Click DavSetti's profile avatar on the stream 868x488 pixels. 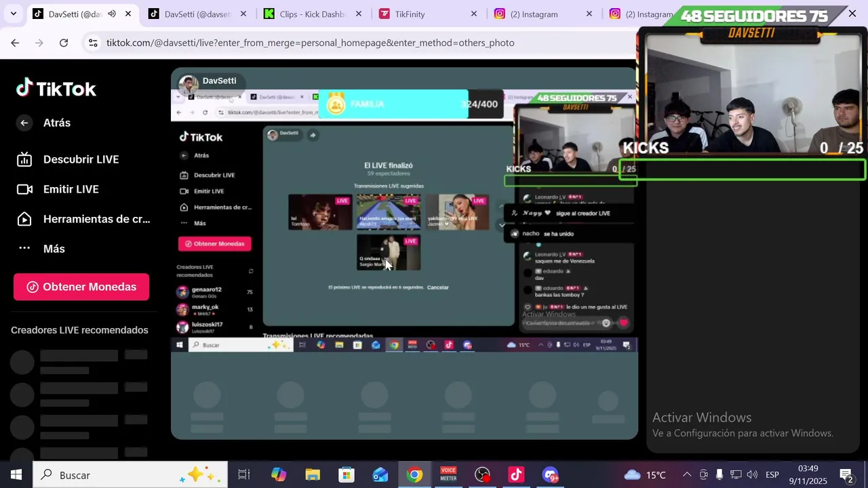tap(188, 85)
